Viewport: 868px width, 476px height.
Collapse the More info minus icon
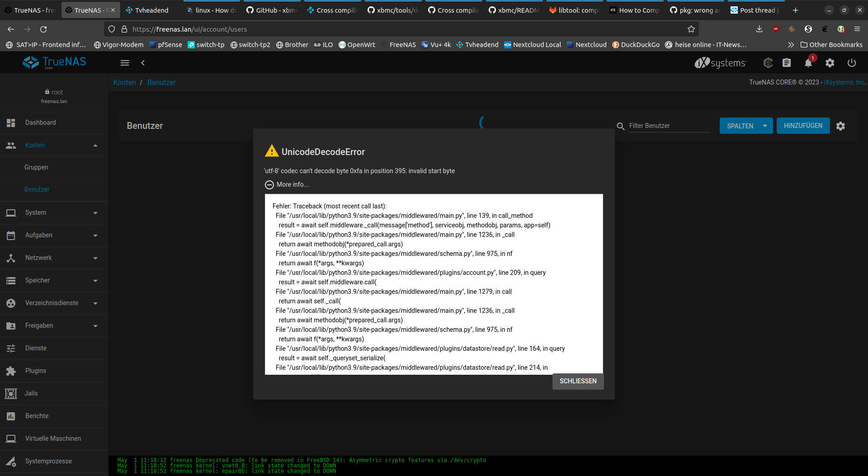point(269,184)
